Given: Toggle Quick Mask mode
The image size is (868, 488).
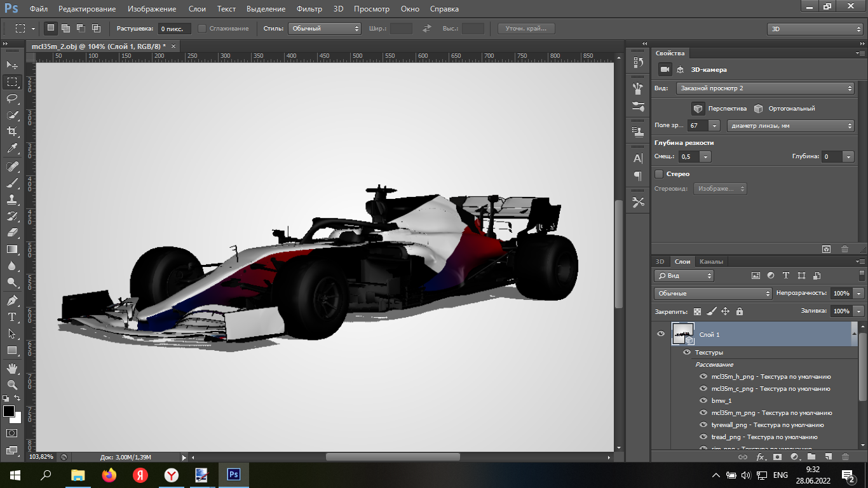Looking at the screenshot, I should 12,433.
